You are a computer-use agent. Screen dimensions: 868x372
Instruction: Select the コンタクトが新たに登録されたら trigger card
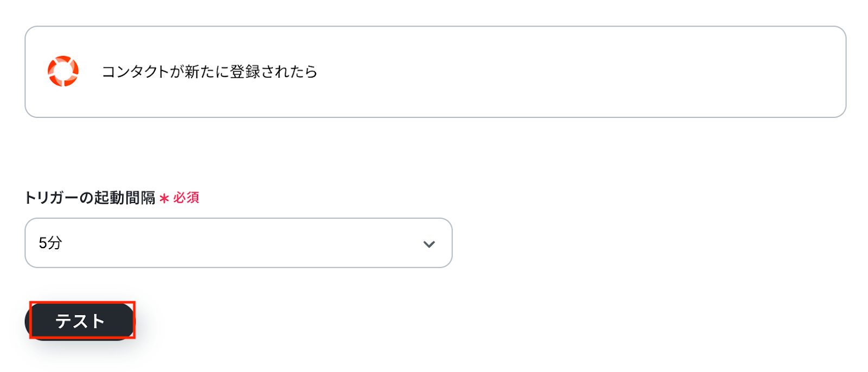[435, 72]
